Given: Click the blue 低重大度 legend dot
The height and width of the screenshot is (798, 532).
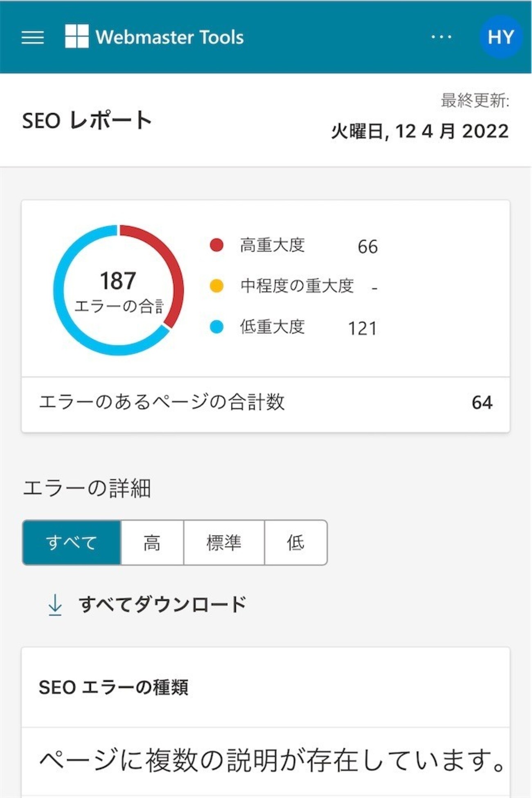Looking at the screenshot, I should click(216, 327).
